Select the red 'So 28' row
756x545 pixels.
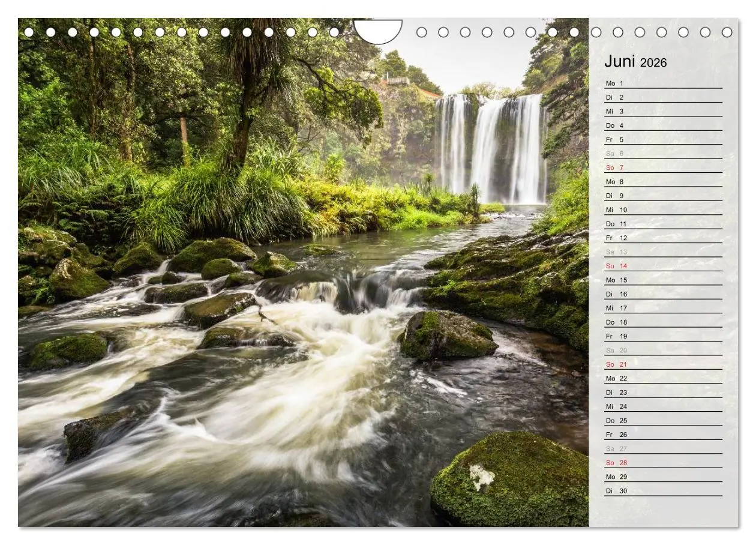tap(663, 462)
